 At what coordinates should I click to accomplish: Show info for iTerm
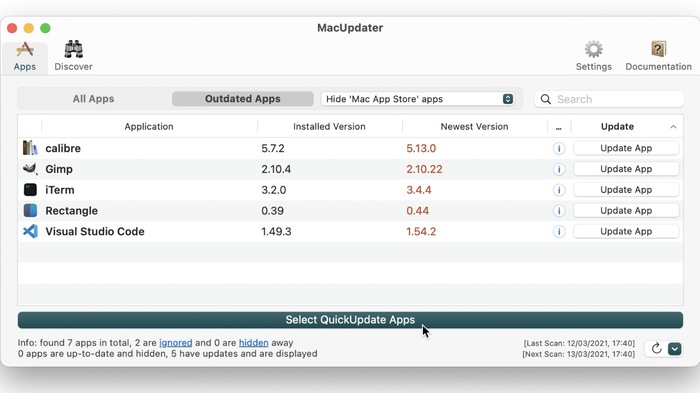pyautogui.click(x=559, y=190)
